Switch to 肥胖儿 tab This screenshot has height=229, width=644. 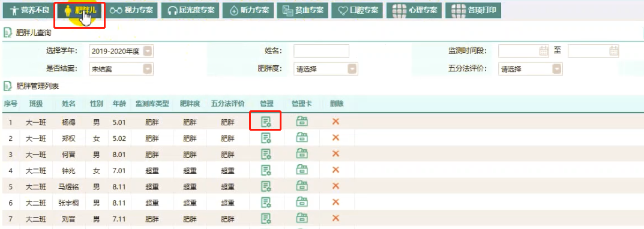tap(80, 11)
